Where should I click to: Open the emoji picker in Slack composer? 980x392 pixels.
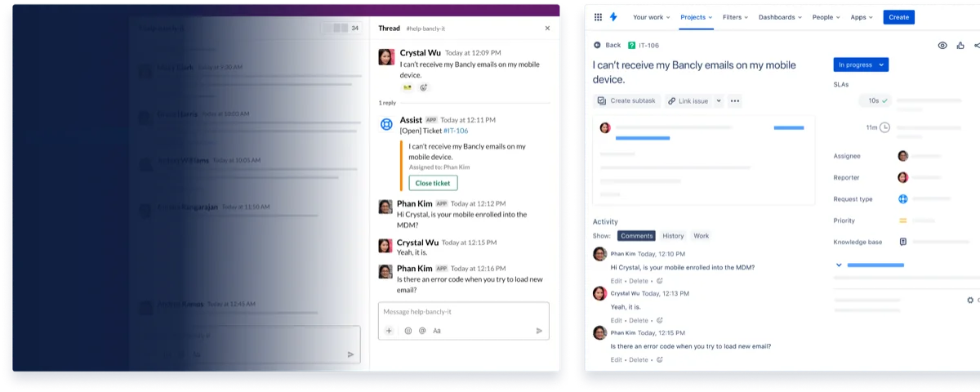pos(408,331)
